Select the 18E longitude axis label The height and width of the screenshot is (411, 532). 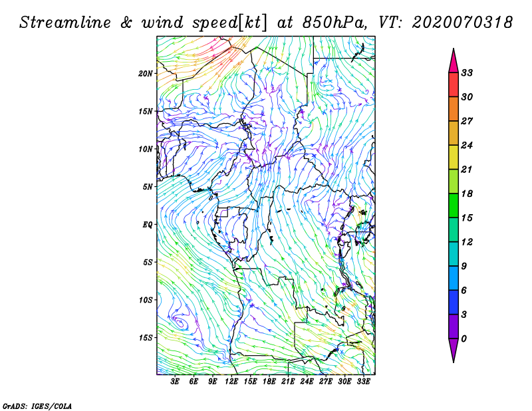[x=269, y=382]
